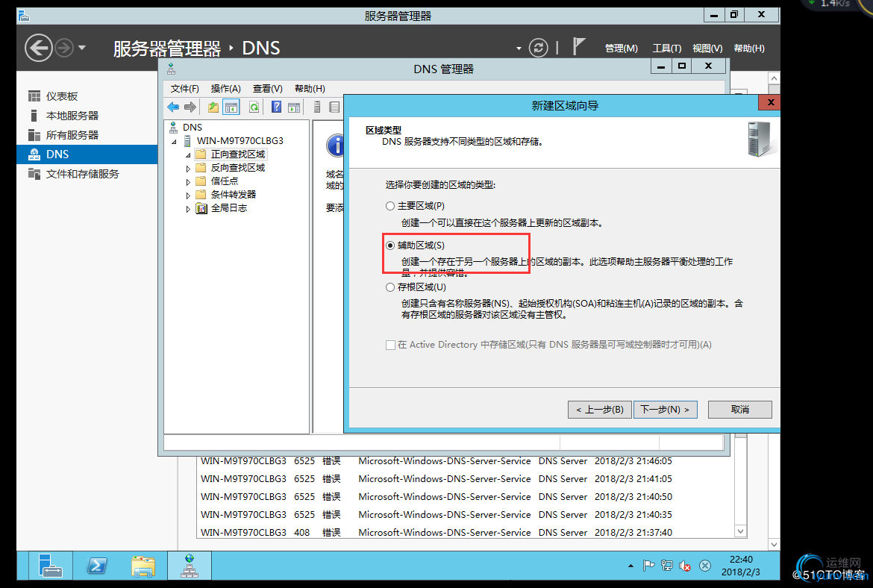Open the 管理(M) menu
The height and width of the screenshot is (588, 873).
click(x=622, y=49)
